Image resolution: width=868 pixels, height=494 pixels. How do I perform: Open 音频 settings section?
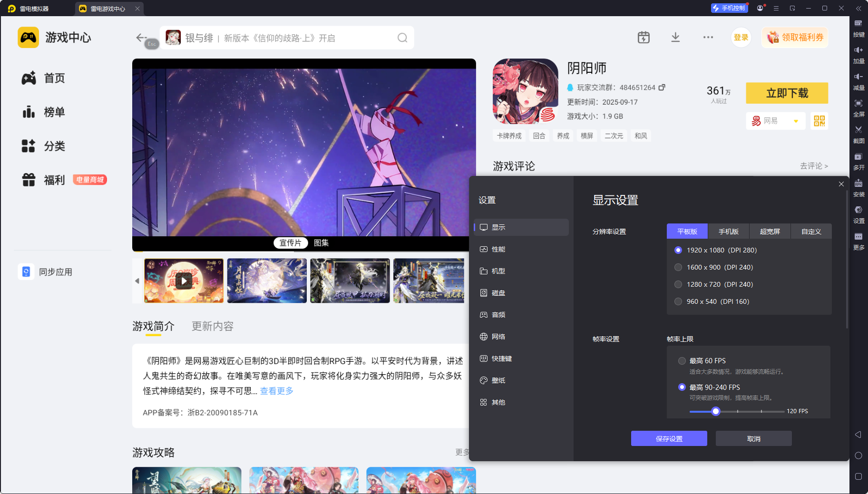521,315
